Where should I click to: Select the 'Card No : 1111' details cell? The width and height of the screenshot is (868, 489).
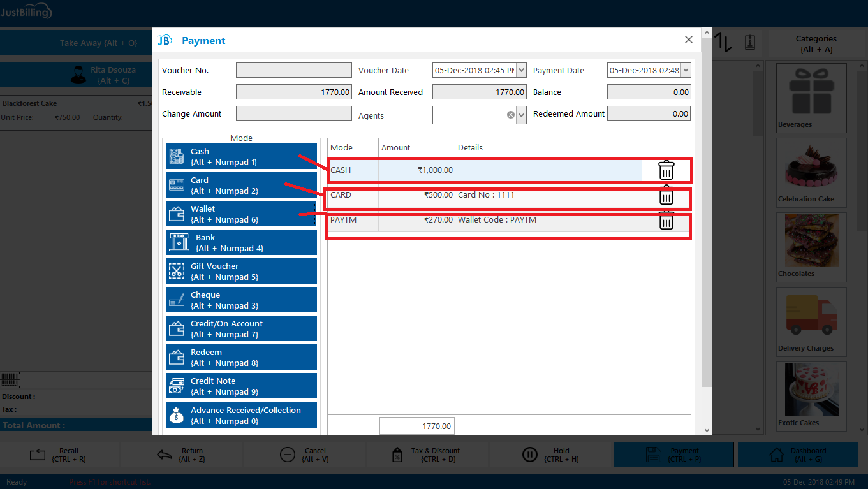pos(548,195)
